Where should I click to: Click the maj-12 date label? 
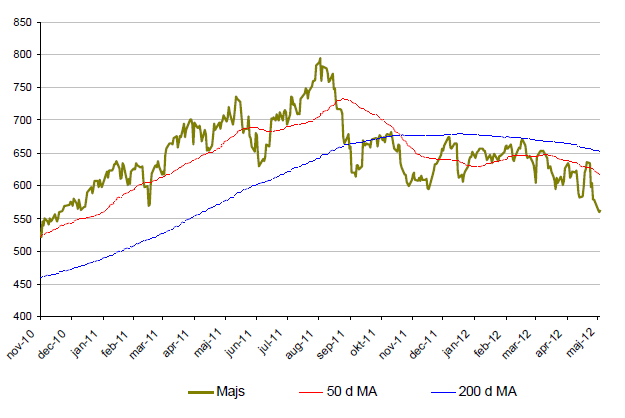point(586,338)
